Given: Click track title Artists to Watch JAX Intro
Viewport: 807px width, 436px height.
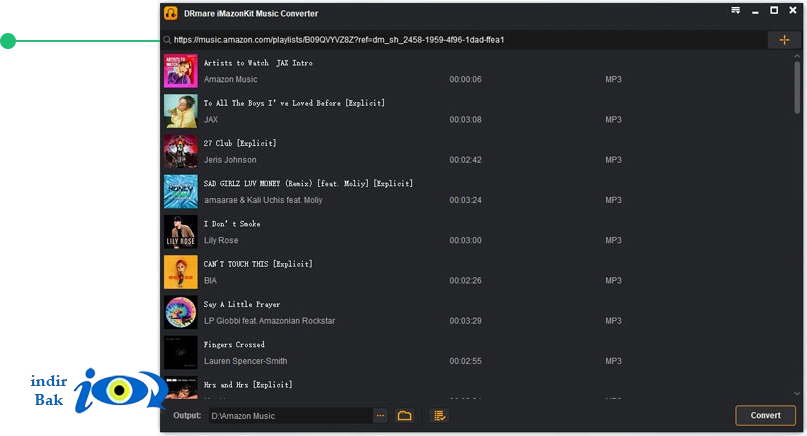Looking at the screenshot, I should tap(258, 63).
